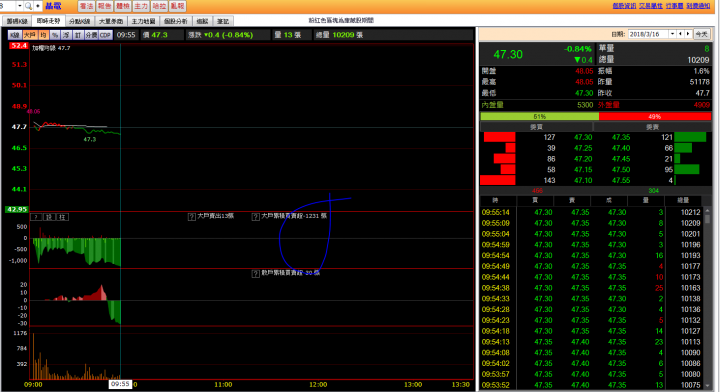Viewport: 720px width, 392px height.
Task: Click the 體檢 toolbar button
Action: [x=123, y=6]
